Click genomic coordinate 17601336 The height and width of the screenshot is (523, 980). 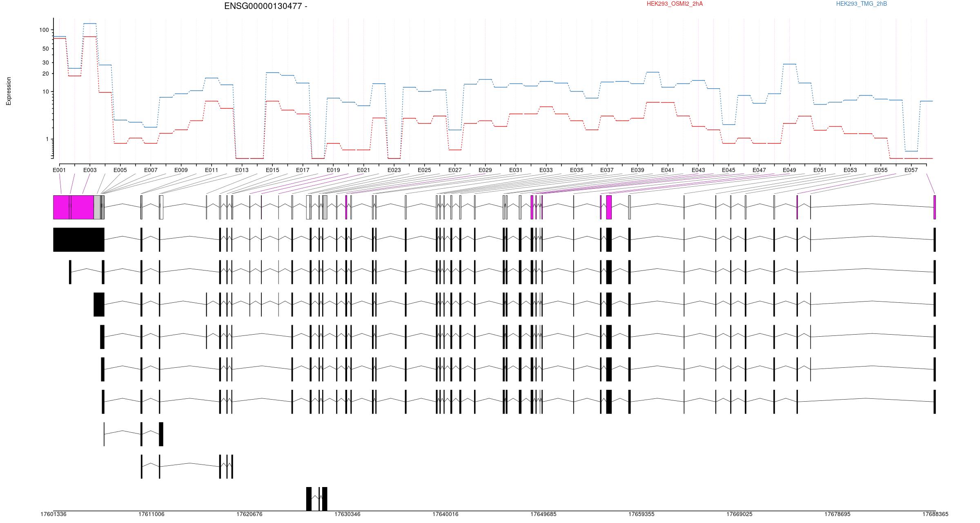(53, 514)
